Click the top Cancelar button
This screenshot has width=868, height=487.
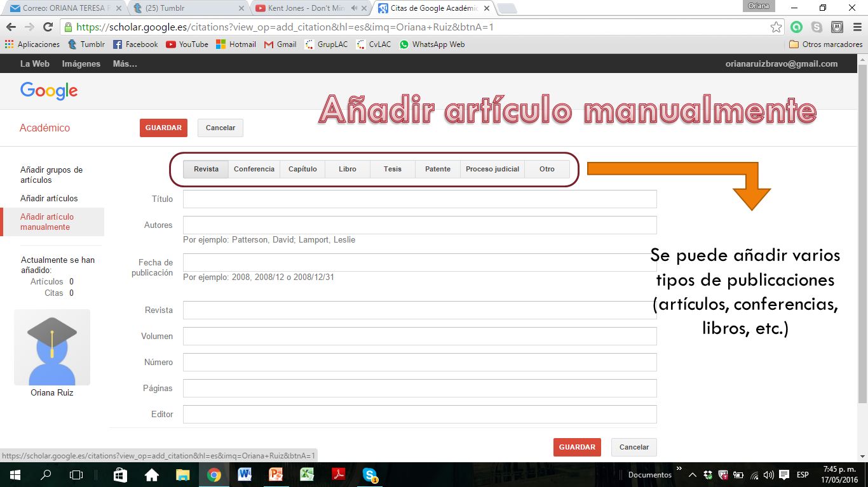click(x=220, y=128)
